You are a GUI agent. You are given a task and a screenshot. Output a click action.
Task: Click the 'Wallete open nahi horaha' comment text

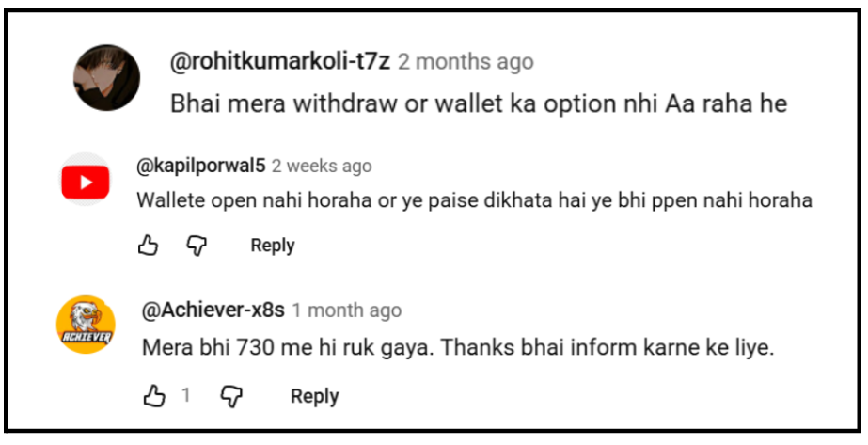(x=474, y=199)
